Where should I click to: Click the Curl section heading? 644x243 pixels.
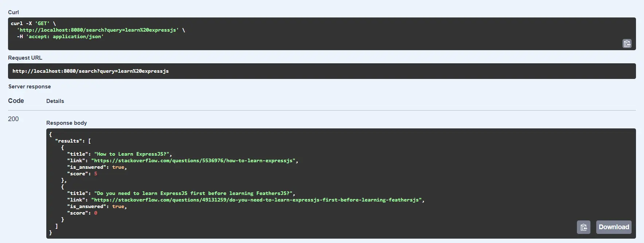pos(13,12)
